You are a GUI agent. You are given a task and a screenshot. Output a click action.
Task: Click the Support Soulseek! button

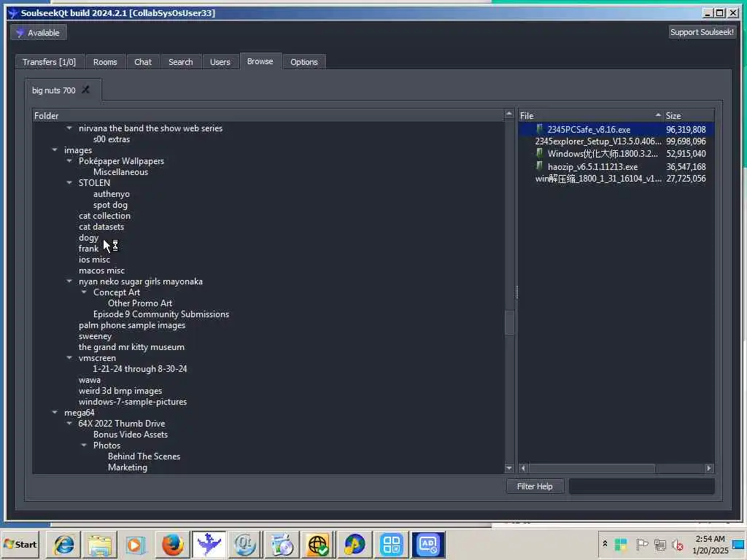pos(702,32)
